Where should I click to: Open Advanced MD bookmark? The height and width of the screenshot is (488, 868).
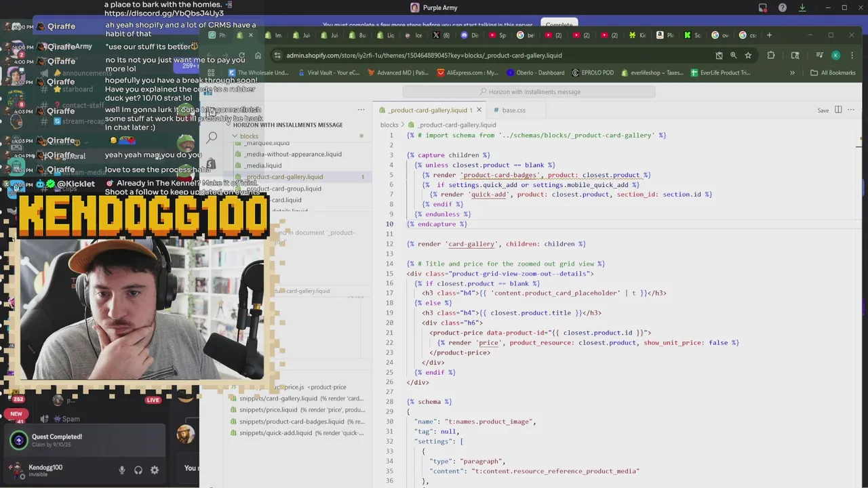point(398,73)
